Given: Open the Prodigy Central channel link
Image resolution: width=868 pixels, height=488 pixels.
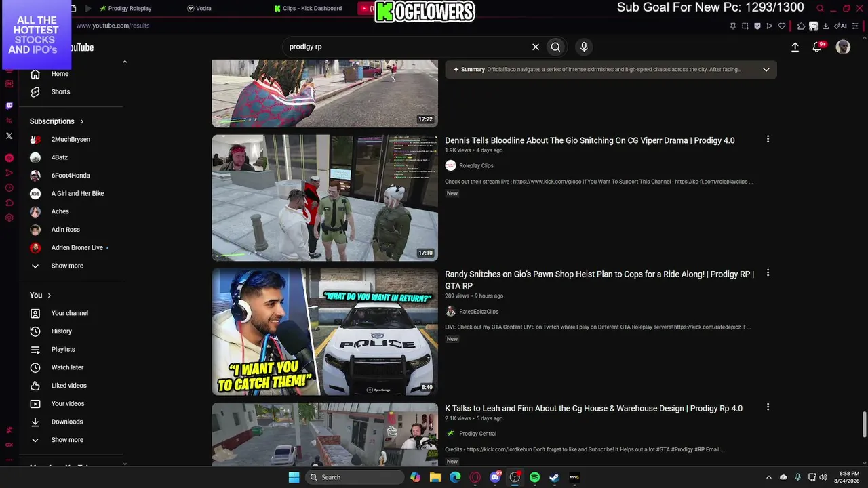Looking at the screenshot, I should point(477,434).
